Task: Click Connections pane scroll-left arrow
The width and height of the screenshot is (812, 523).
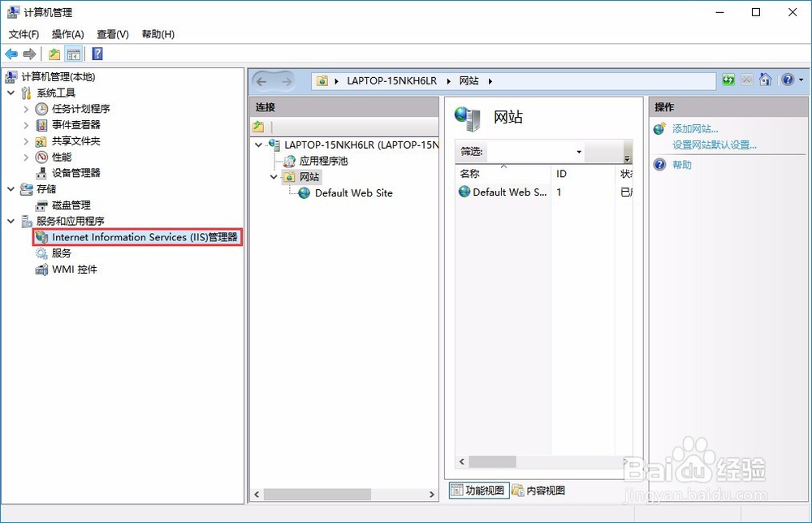Action: click(257, 495)
